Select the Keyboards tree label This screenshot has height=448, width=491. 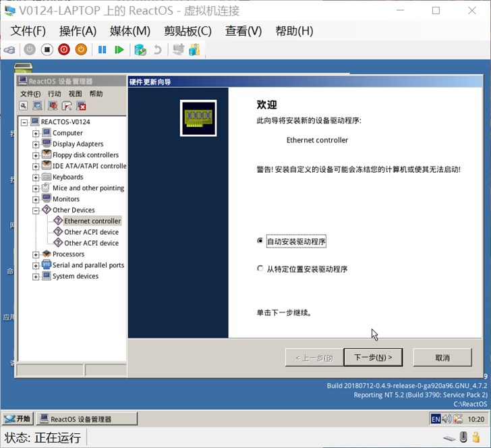tap(68, 177)
